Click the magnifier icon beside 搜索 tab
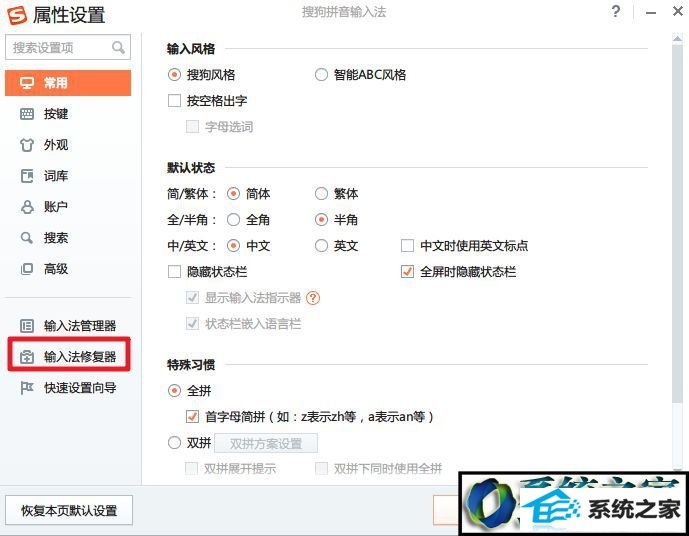 click(27, 238)
